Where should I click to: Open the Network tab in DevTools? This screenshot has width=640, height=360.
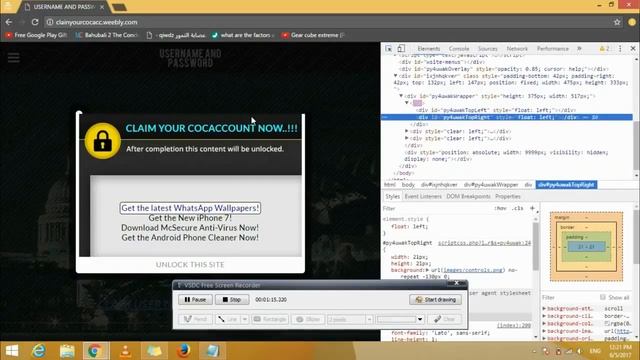(517, 49)
